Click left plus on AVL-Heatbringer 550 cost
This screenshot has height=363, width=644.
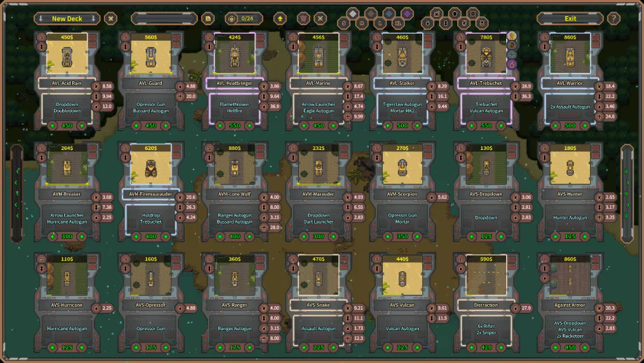220,125
